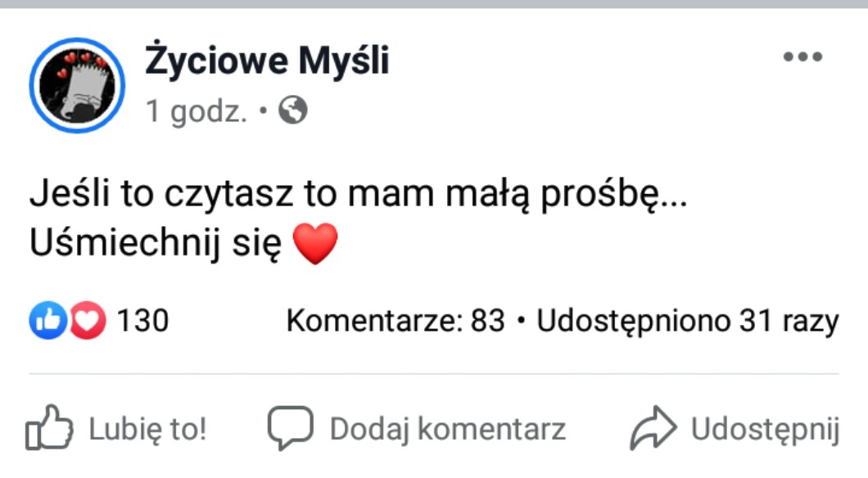Click the "130" count next to reactions
The image size is (868, 478).
[x=142, y=321]
